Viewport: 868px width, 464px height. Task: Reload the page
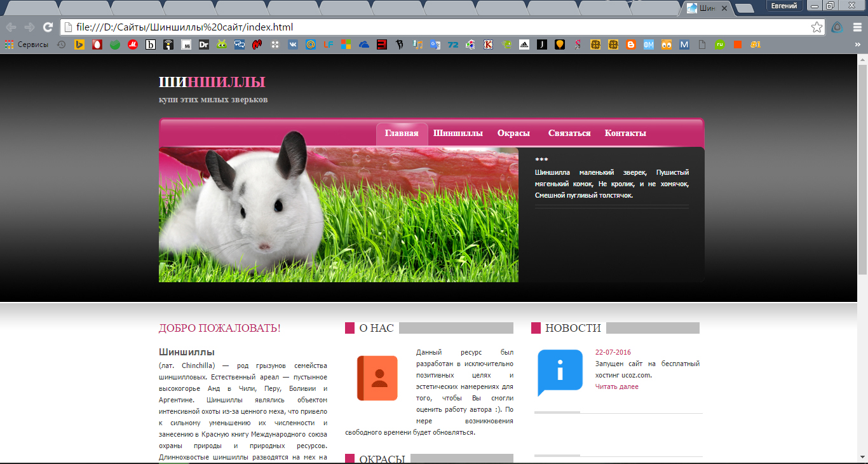pyautogui.click(x=48, y=27)
